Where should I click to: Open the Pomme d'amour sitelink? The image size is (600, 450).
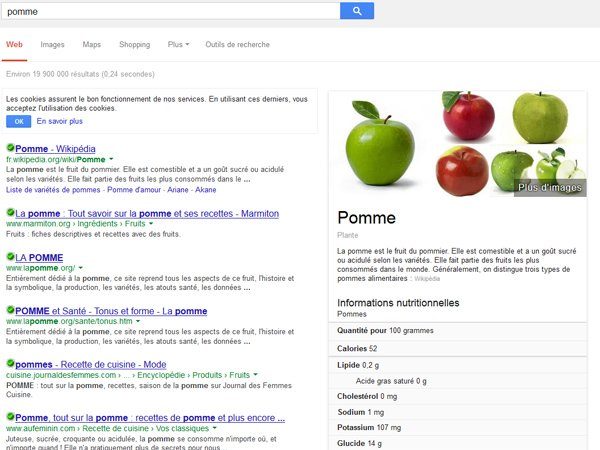(x=134, y=190)
